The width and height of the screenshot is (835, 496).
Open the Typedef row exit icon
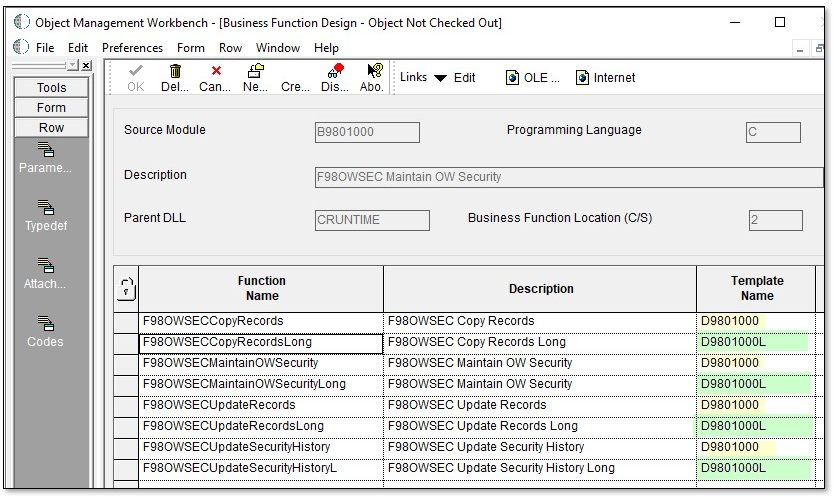pyautogui.click(x=46, y=208)
